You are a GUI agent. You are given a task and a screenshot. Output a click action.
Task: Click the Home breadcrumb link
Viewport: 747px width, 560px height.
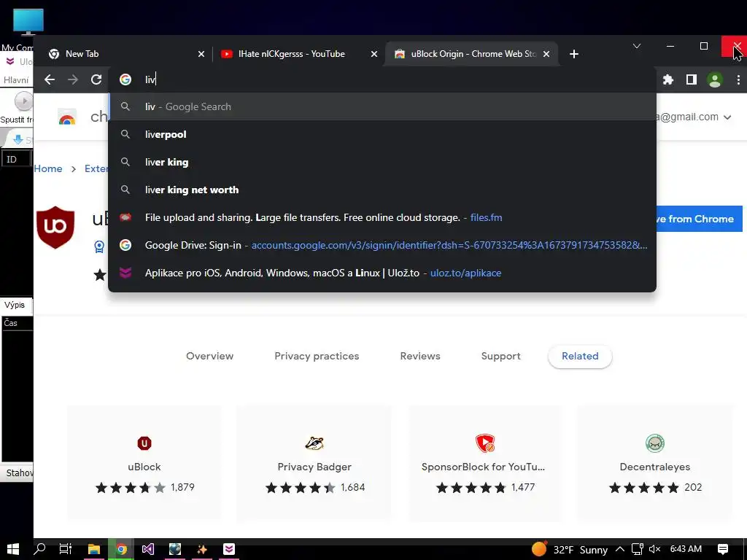[x=48, y=168]
